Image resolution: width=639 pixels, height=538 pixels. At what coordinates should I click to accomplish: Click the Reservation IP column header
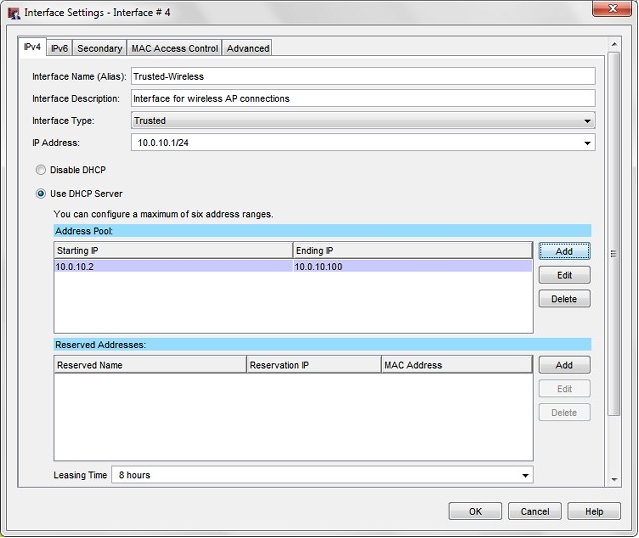[x=314, y=365]
